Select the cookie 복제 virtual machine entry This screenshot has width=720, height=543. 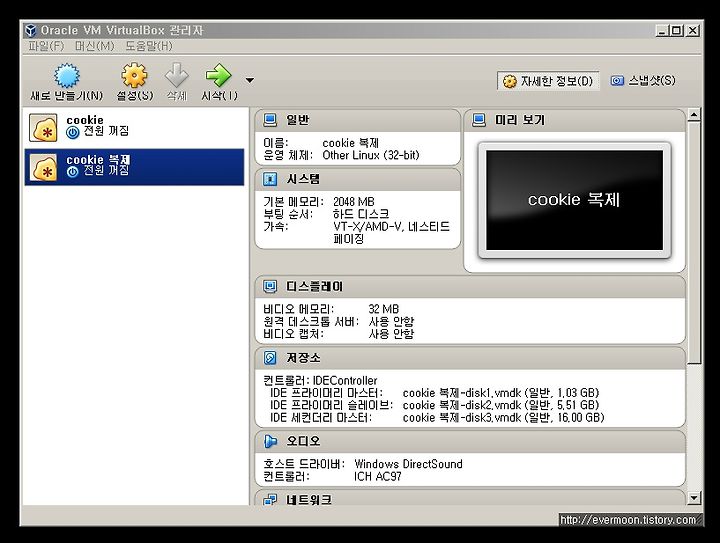pyautogui.click(x=134, y=167)
